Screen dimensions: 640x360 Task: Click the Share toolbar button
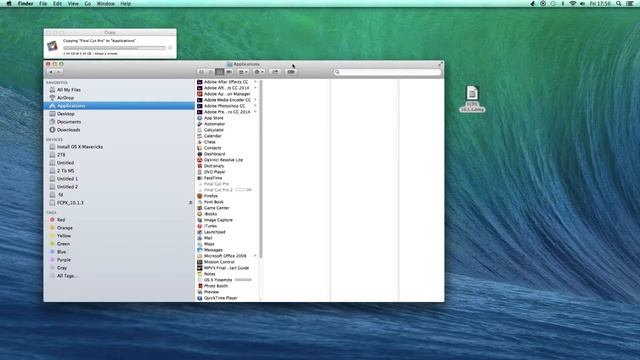(x=276, y=72)
